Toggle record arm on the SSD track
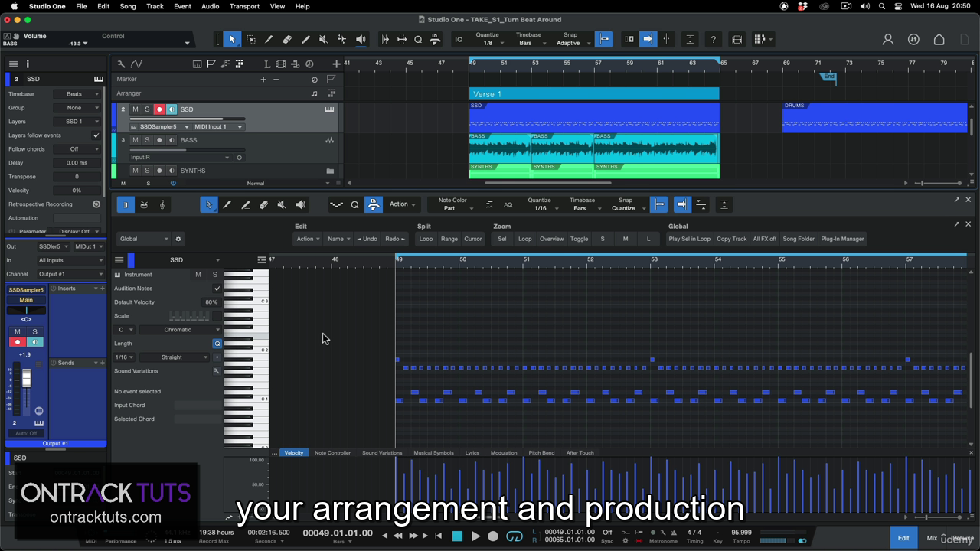 coord(159,109)
